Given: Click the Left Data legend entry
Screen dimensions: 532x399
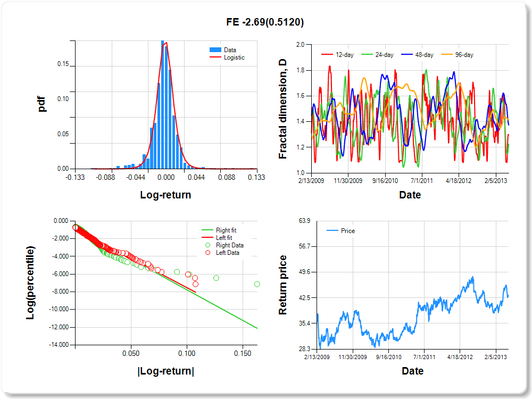Looking at the screenshot, I should [222, 253].
